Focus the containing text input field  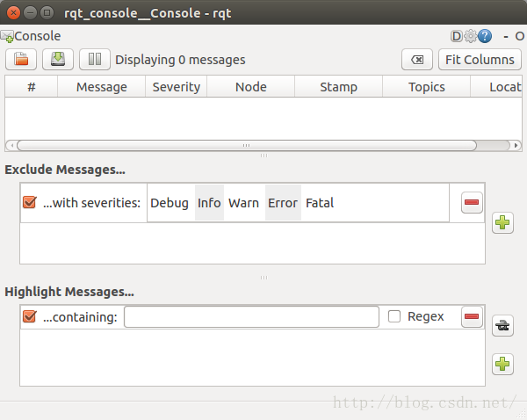click(x=251, y=316)
